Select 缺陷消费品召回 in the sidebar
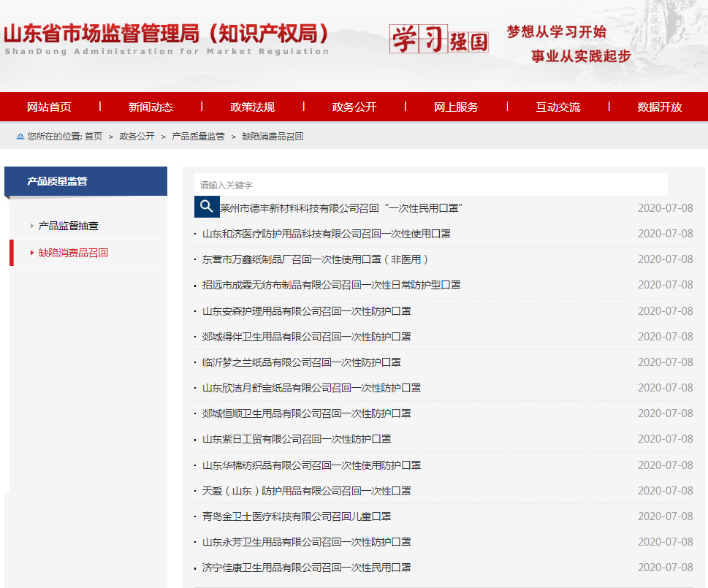This screenshot has height=588, width=708. click(73, 253)
